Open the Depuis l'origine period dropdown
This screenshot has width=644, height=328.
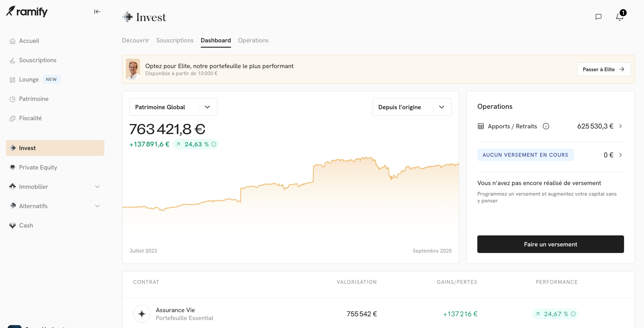[x=412, y=107]
